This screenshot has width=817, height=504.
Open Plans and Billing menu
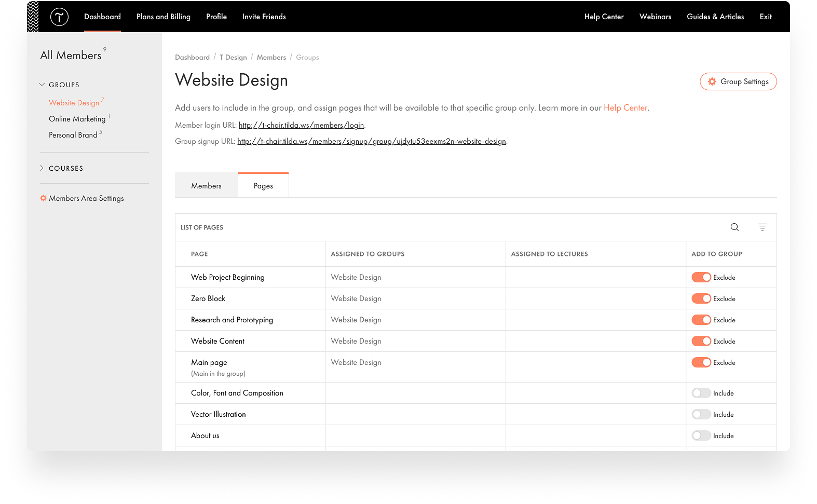163,17
